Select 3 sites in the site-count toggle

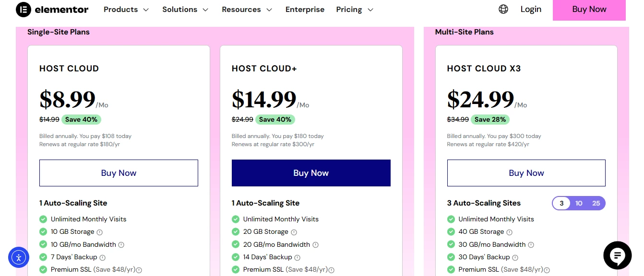pyautogui.click(x=561, y=203)
